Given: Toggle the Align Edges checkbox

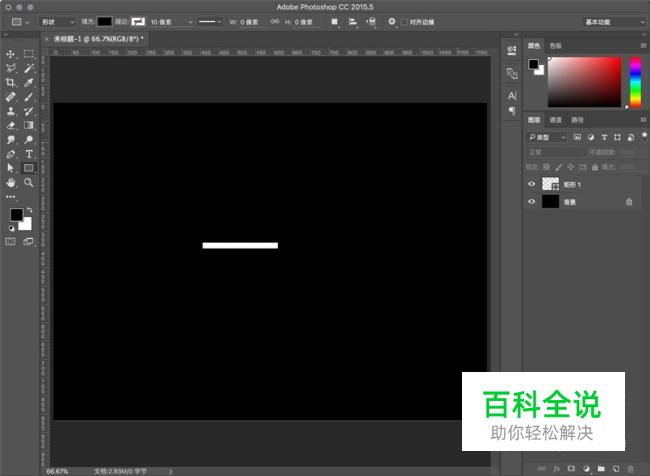Looking at the screenshot, I should pos(405,22).
